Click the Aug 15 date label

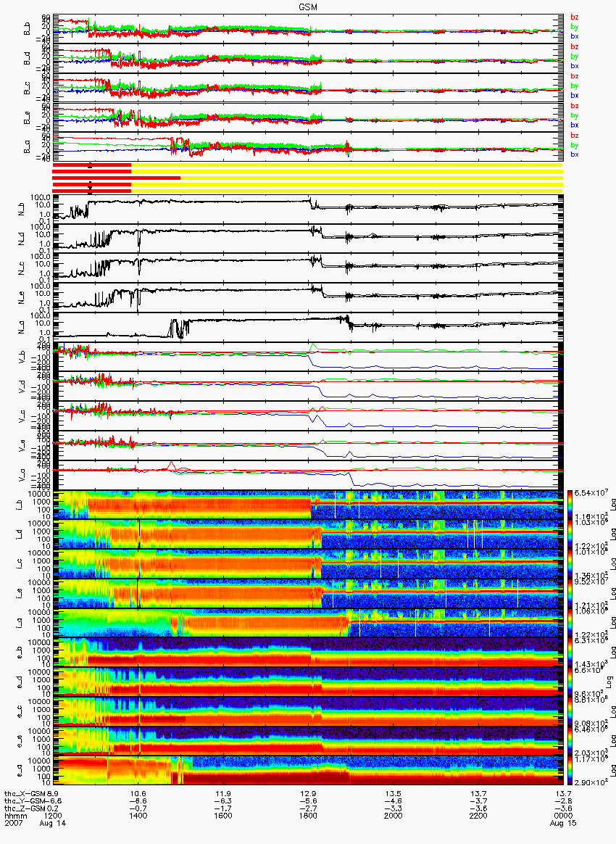point(563,824)
